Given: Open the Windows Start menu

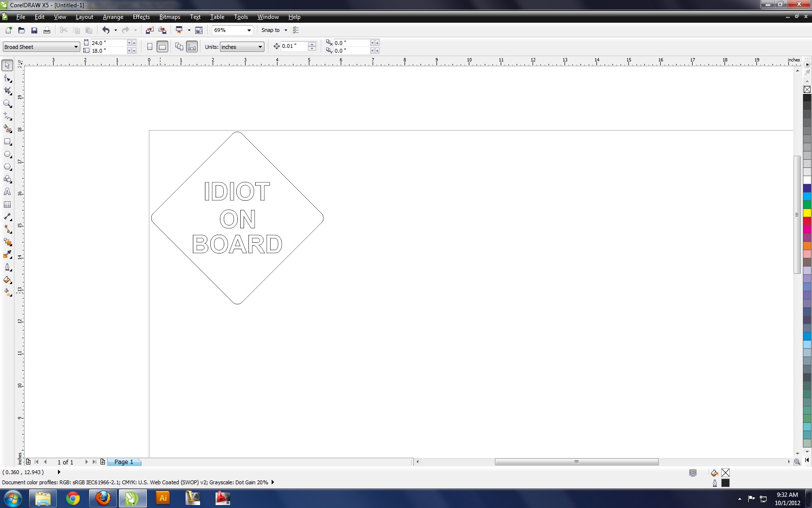Looking at the screenshot, I should pyautogui.click(x=13, y=498).
